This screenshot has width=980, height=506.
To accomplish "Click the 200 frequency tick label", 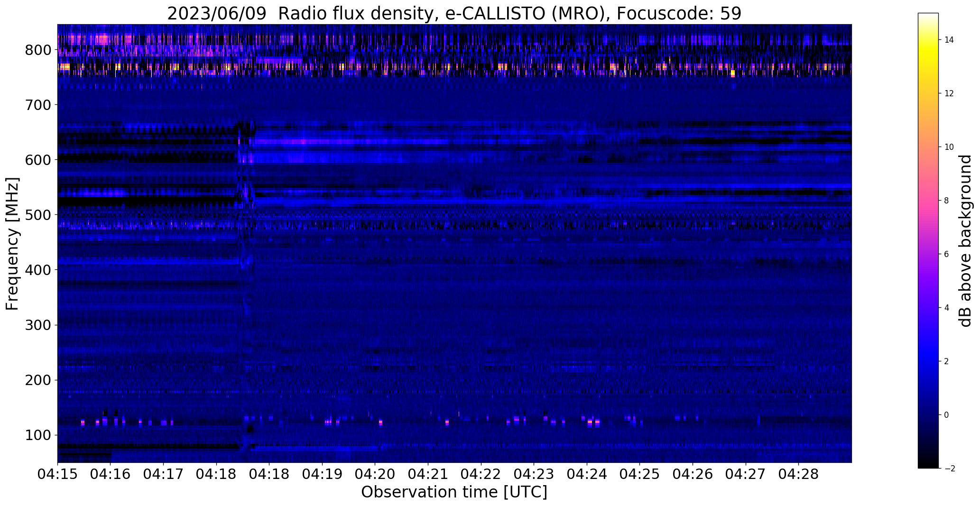I will [x=38, y=380].
